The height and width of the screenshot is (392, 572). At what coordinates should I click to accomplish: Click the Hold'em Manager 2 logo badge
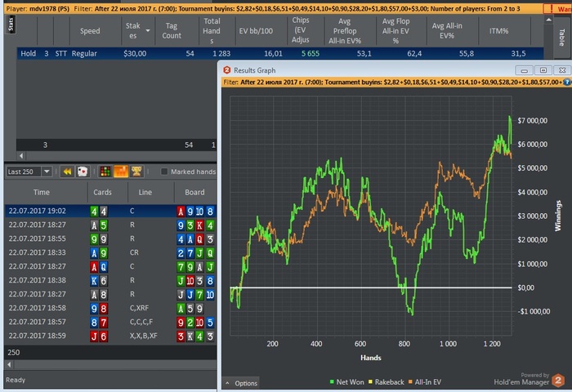coord(558,381)
